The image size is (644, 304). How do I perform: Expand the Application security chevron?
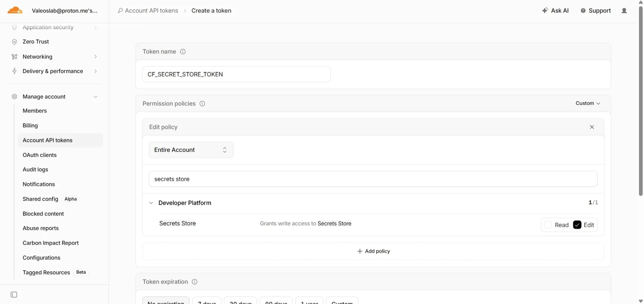[96, 27]
